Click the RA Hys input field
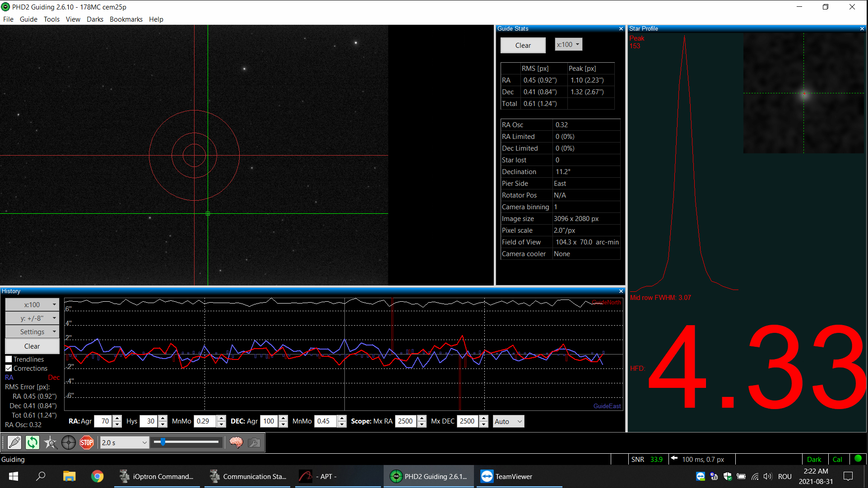Image resolution: width=868 pixels, height=488 pixels. tap(149, 421)
